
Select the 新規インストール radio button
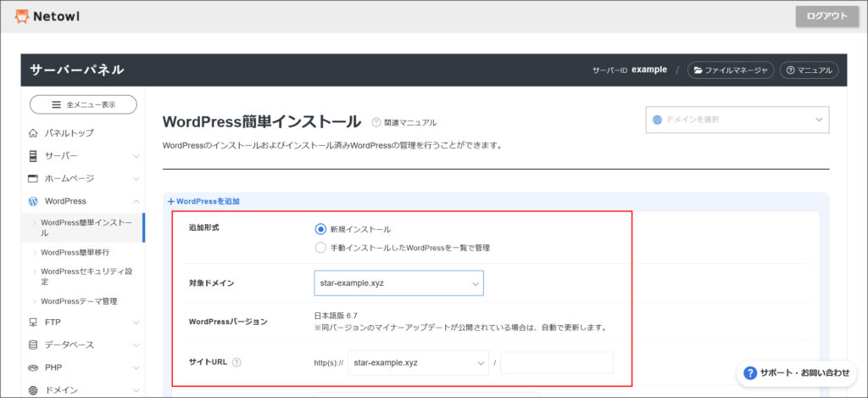(320, 229)
